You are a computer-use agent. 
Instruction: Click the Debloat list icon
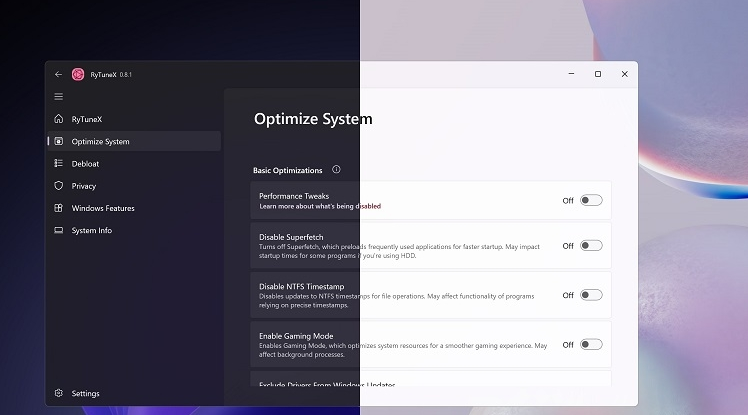59,164
